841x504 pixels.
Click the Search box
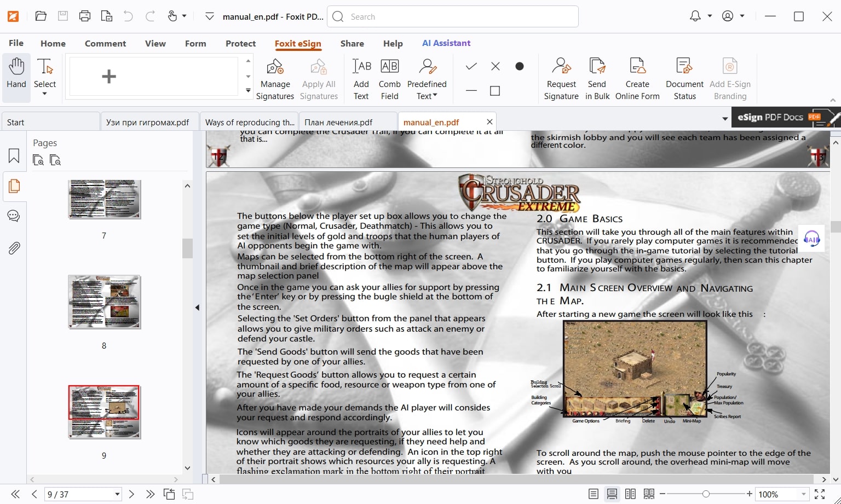click(453, 16)
